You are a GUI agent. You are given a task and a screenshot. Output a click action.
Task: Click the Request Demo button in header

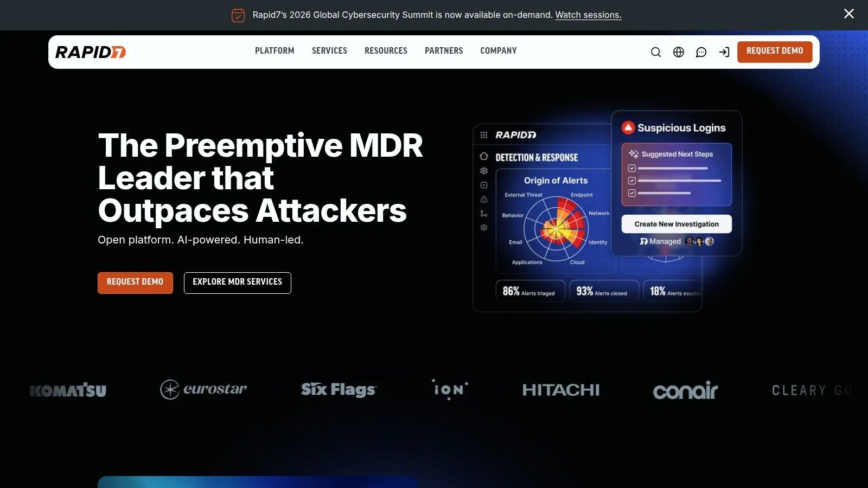(775, 52)
